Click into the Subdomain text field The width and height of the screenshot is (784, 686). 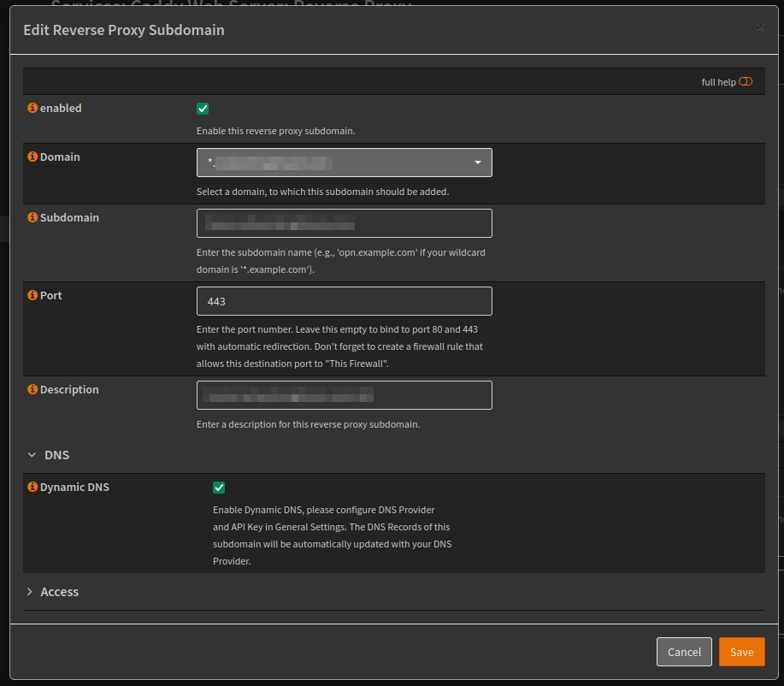pyautogui.click(x=344, y=223)
